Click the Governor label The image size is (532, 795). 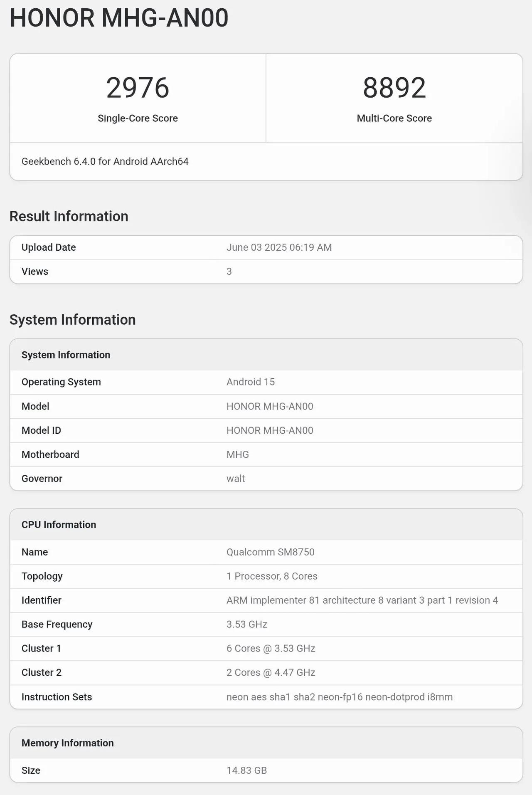click(42, 479)
